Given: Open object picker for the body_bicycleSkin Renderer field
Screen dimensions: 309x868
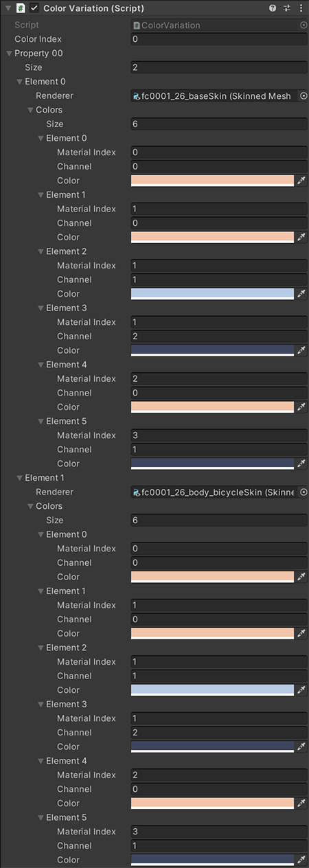Looking at the screenshot, I should point(304,492).
